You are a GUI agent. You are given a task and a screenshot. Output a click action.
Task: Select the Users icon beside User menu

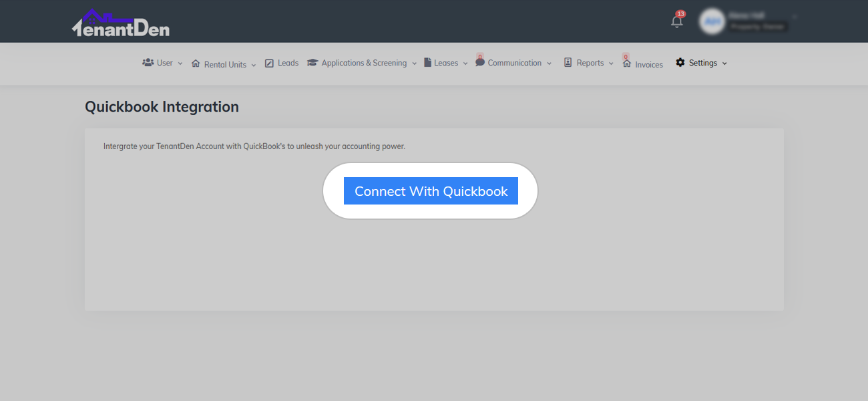148,62
